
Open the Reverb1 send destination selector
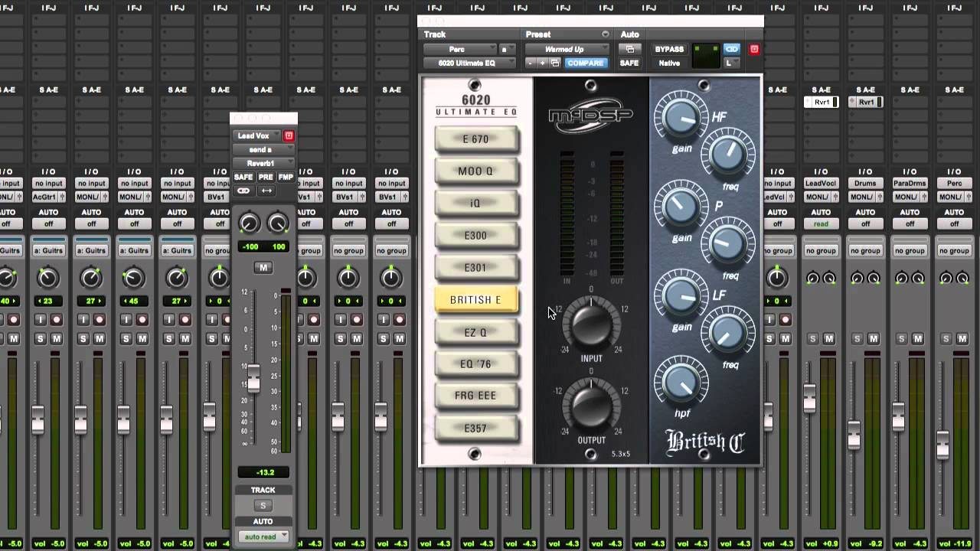(263, 163)
